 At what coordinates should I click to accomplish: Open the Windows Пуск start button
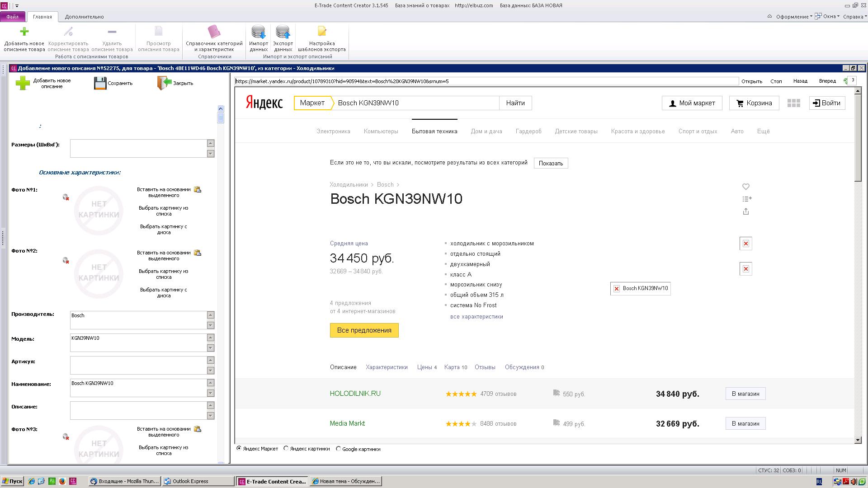click(12, 481)
